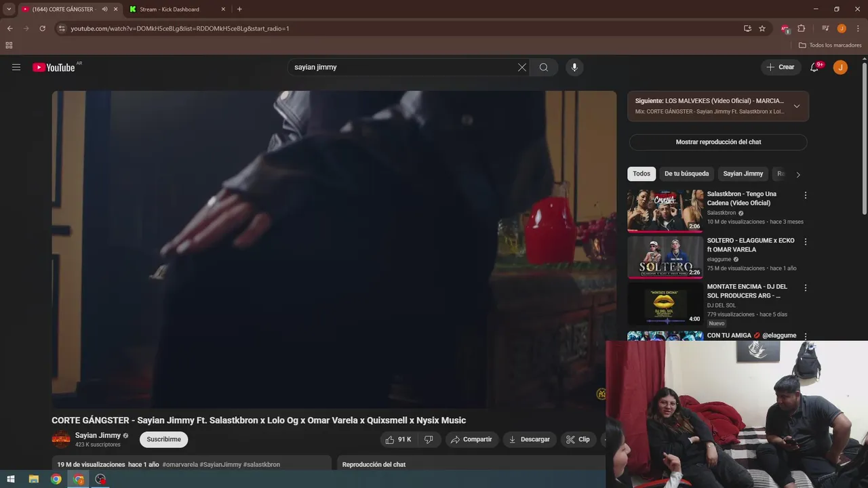Bookmark this page with star icon
This screenshot has width=868, height=488.
[x=762, y=28]
